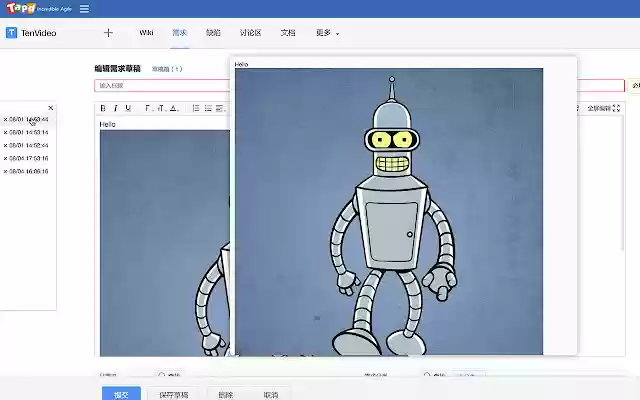Select draft entry 06/04 16:06:16
The width and height of the screenshot is (640, 400).
click(29, 171)
